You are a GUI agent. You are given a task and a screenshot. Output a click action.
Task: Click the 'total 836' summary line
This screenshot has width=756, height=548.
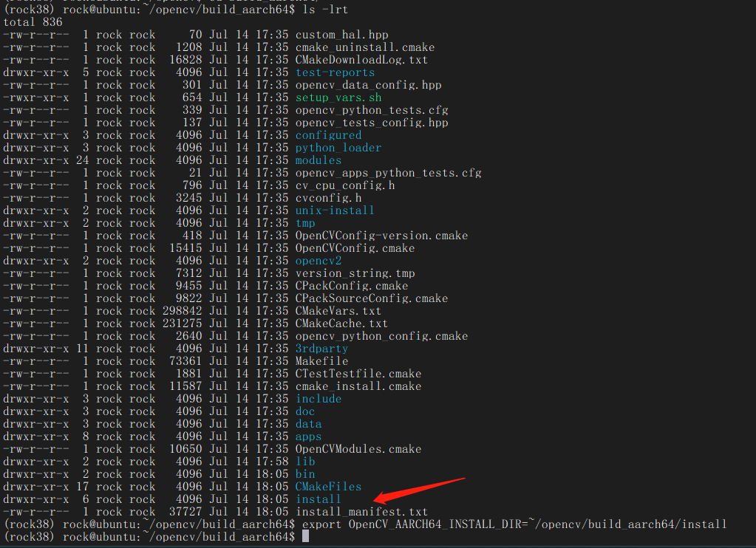(x=33, y=22)
